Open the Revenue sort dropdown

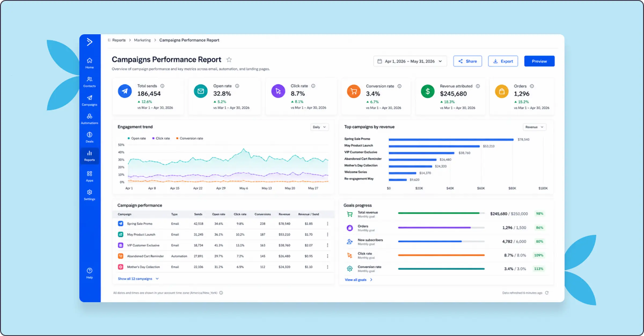[x=535, y=127]
